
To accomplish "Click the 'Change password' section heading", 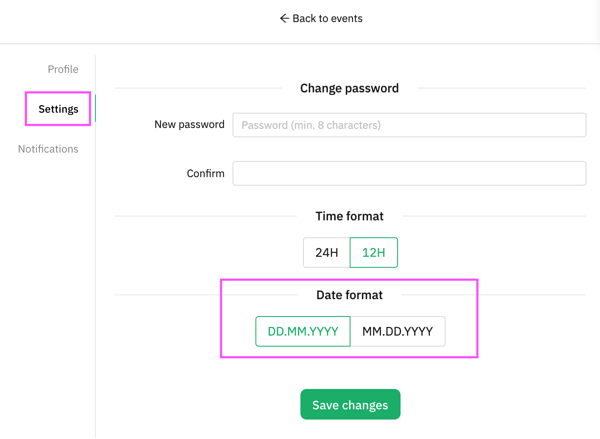I will point(349,88).
